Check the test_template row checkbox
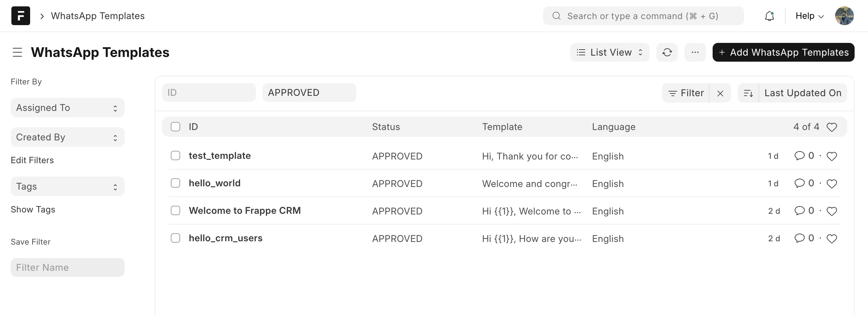 pyautogui.click(x=175, y=155)
